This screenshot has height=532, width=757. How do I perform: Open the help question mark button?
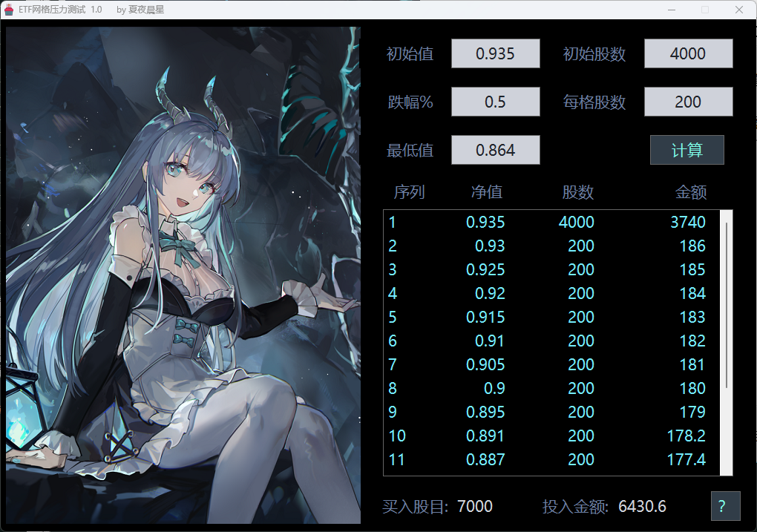tap(725, 507)
